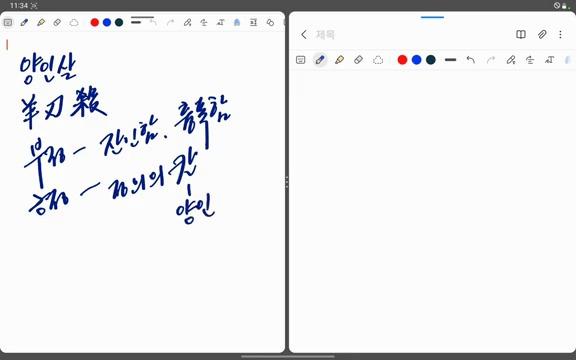Select the pen tool in right note

[x=320, y=60]
